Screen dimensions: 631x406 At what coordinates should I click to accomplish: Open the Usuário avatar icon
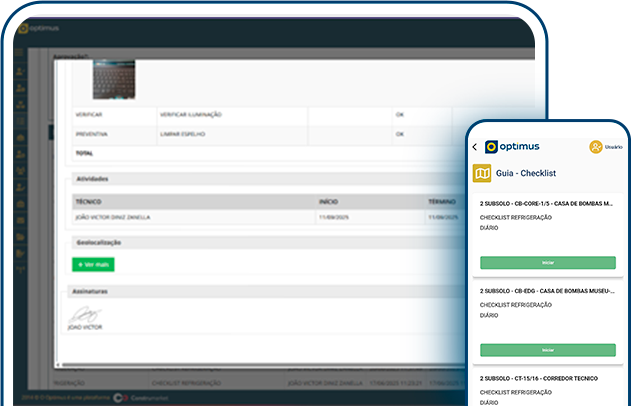pos(596,147)
